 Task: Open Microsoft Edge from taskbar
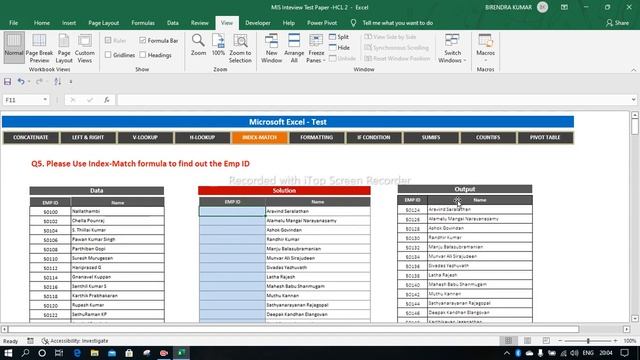click(77, 353)
